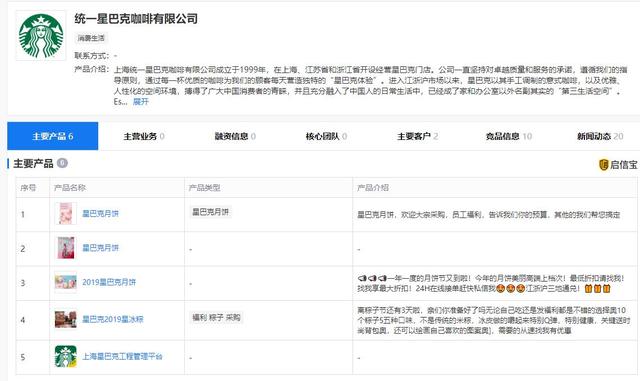The height and width of the screenshot is (381, 640).
Task: Open the 竞品信息 10 tab
Action: [x=509, y=136]
